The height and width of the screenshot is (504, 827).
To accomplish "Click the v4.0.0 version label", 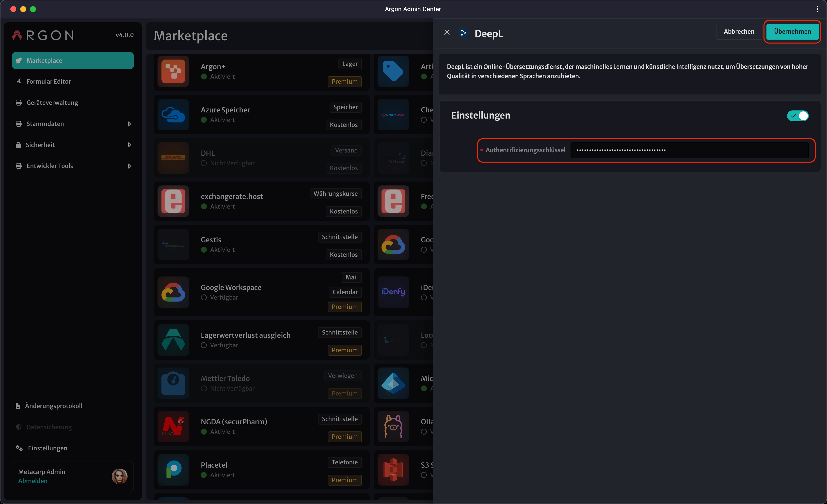I will click(x=125, y=35).
